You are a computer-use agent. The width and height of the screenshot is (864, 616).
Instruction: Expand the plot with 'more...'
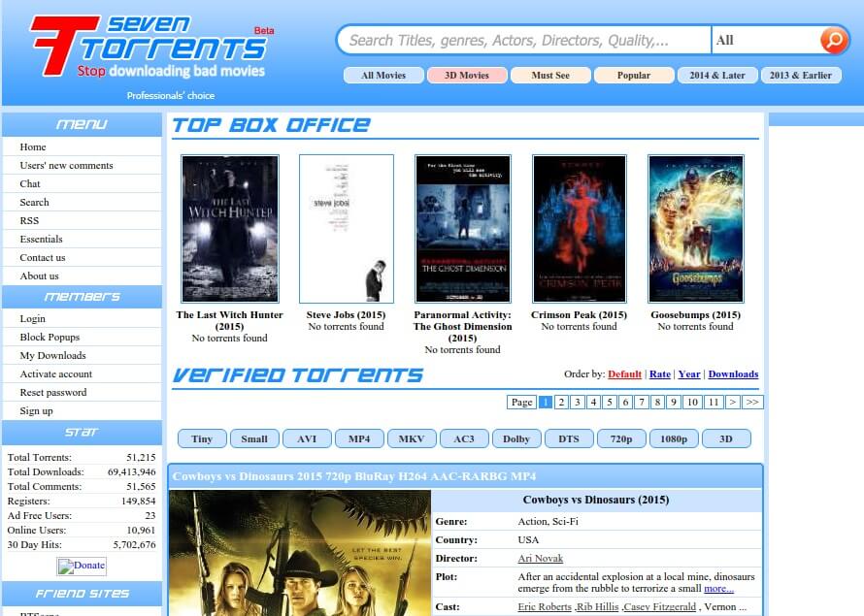[x=718, y=589]
